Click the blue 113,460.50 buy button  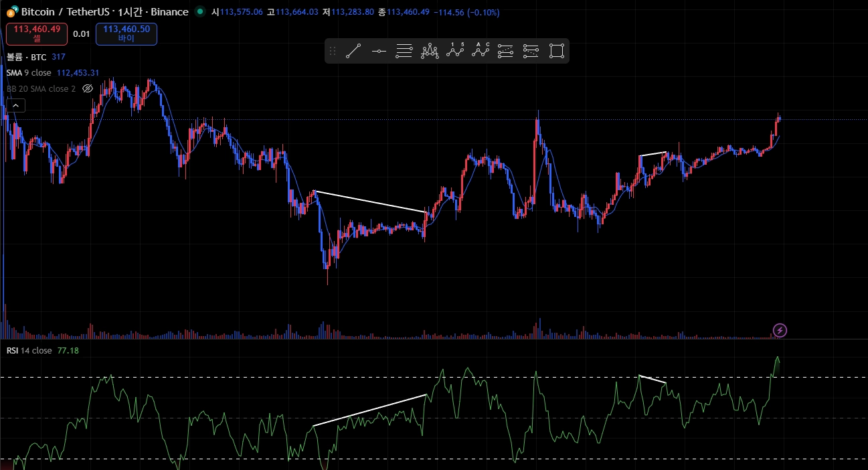(126, 33)
